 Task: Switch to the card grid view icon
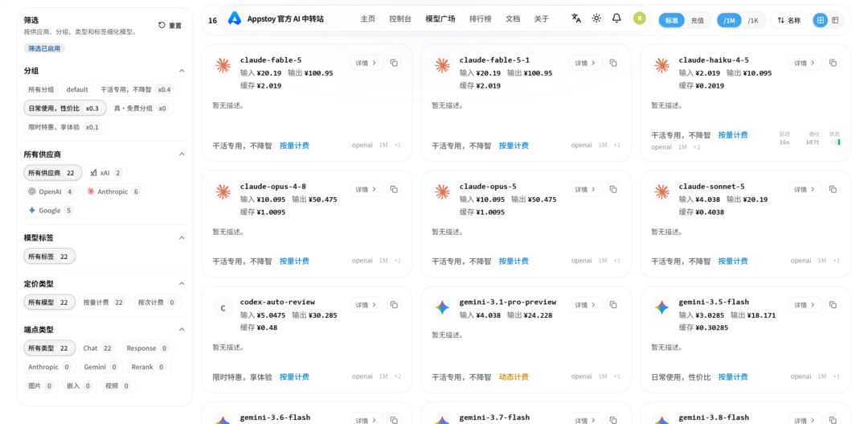coord(821,20)
